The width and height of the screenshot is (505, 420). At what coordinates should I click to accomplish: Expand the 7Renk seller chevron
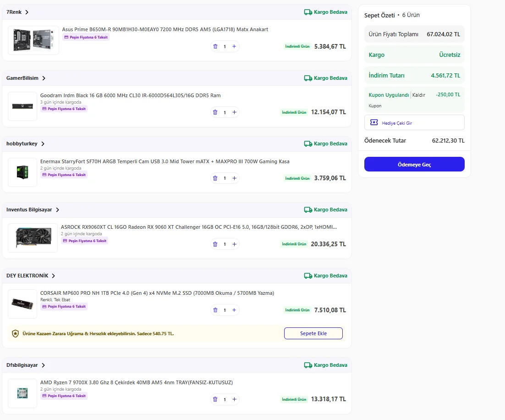click(x=27, y=12)
